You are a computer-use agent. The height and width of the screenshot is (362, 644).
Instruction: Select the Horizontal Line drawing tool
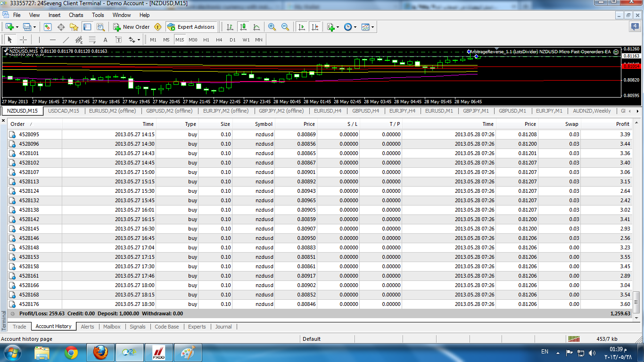coord(52,40)
